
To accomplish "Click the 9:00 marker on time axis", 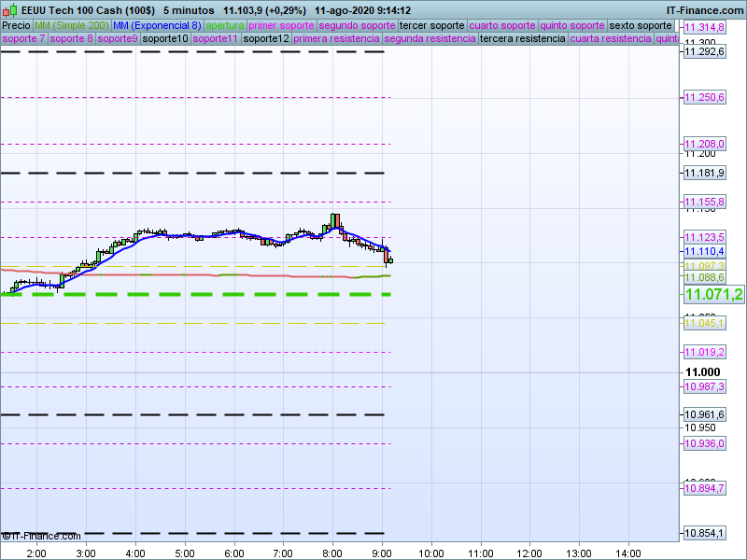I will (381, 553).
